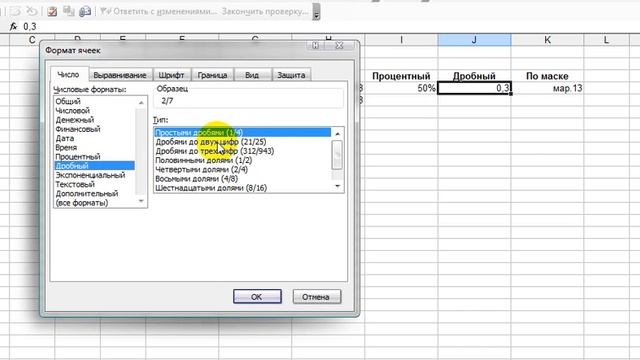640x360 pixels.
Task: Click the send for review mail icon
Action: pos(84,11)
